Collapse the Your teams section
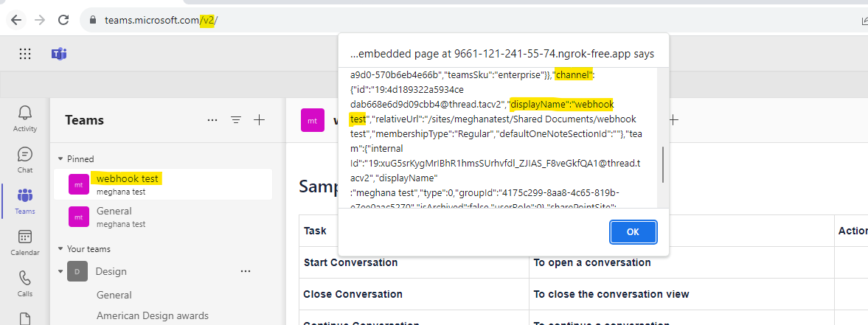The image size is (868, 325). pyautogui.click(x=60, y=249)
